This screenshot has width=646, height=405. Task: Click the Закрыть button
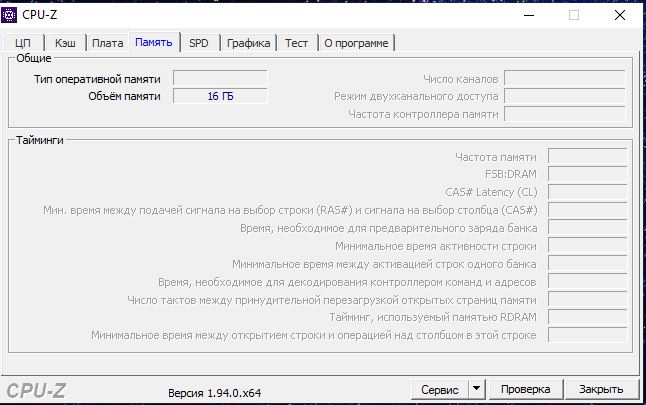click(x=601, y=389)
